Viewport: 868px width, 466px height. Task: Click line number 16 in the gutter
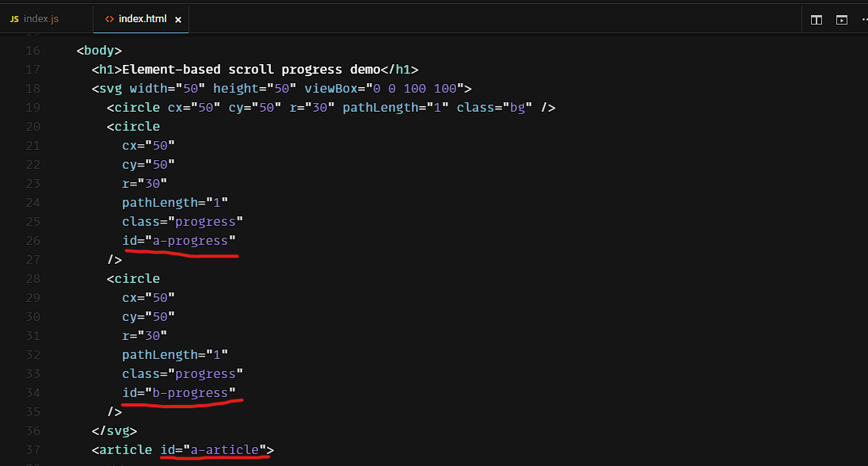click(32, 51)
